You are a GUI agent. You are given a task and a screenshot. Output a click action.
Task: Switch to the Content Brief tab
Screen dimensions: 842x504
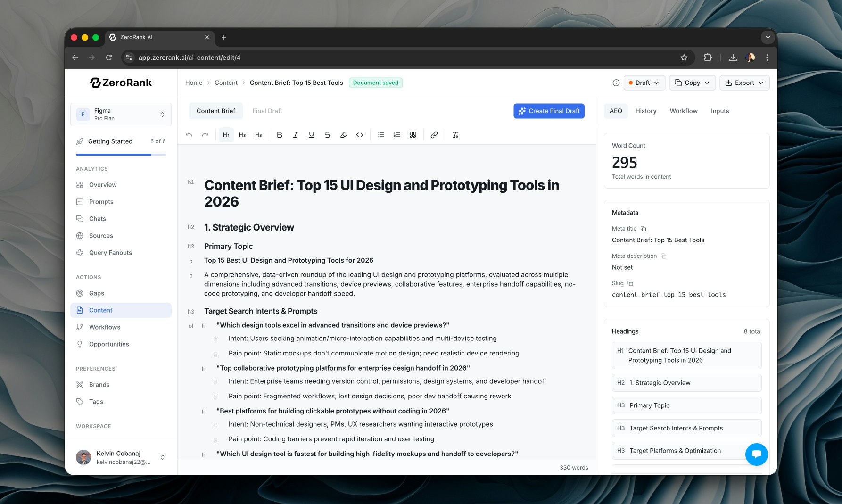(x=216, y=111)
